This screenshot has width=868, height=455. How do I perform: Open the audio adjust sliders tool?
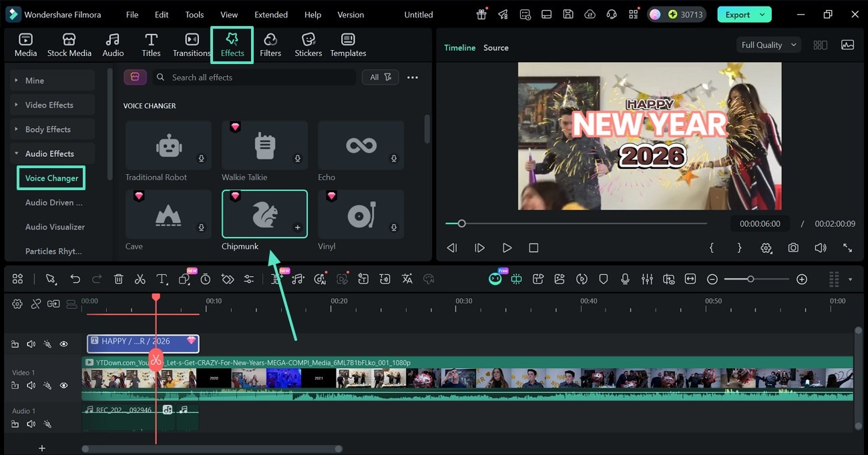(248, 279)
